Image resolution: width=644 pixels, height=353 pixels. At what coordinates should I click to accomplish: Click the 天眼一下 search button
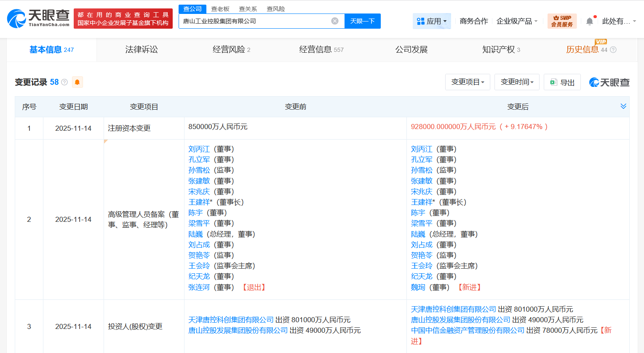pyautogui.click(x=362, y=21)
